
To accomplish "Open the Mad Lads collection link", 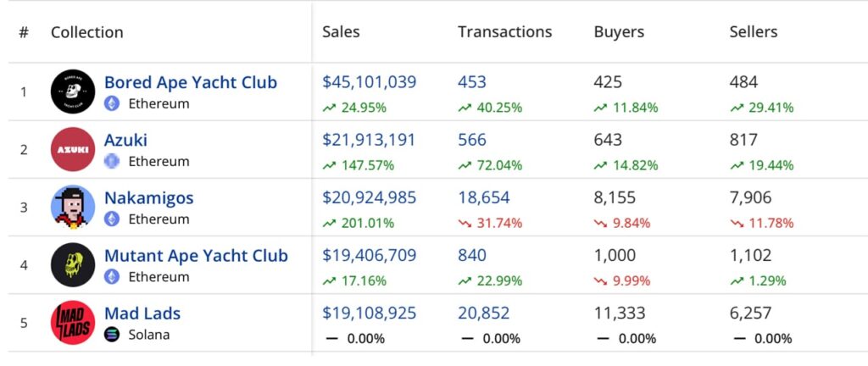I will (142, 313).
